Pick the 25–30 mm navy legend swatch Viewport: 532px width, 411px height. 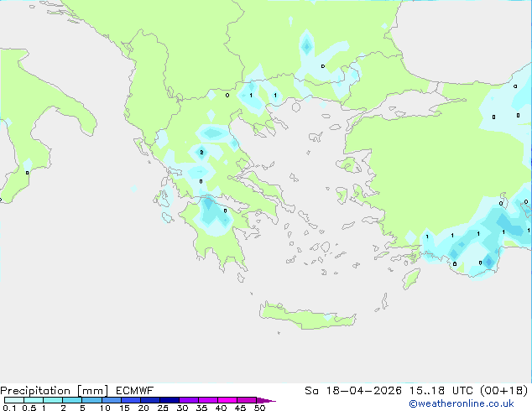click(x=170, y=400)
